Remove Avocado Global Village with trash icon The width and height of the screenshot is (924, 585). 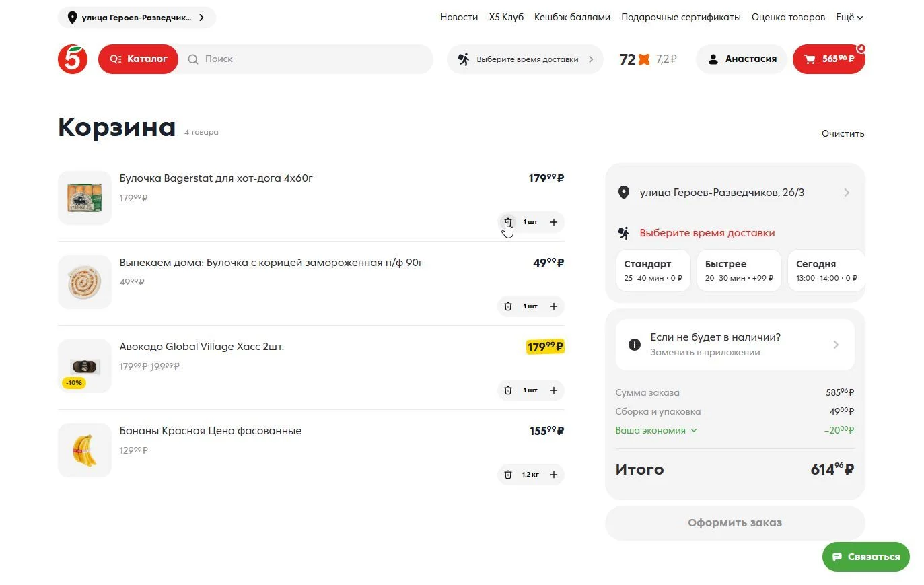[508, 390]
